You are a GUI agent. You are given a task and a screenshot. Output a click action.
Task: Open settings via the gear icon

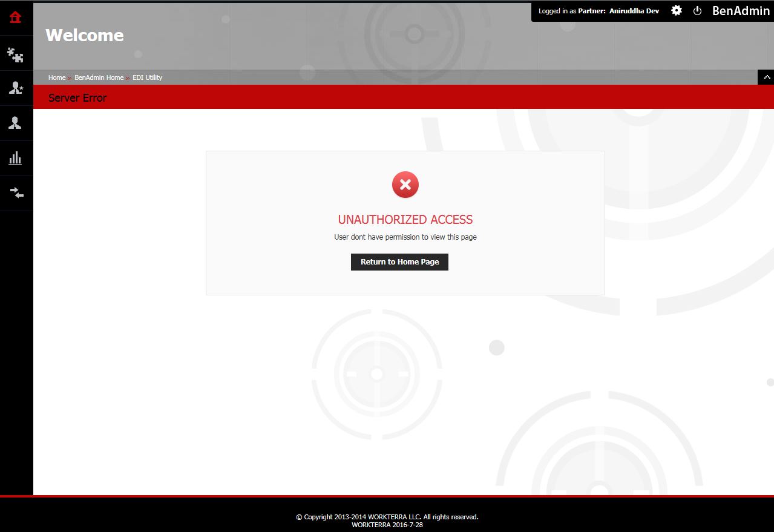pyautogui.click(x=677, y=11)
